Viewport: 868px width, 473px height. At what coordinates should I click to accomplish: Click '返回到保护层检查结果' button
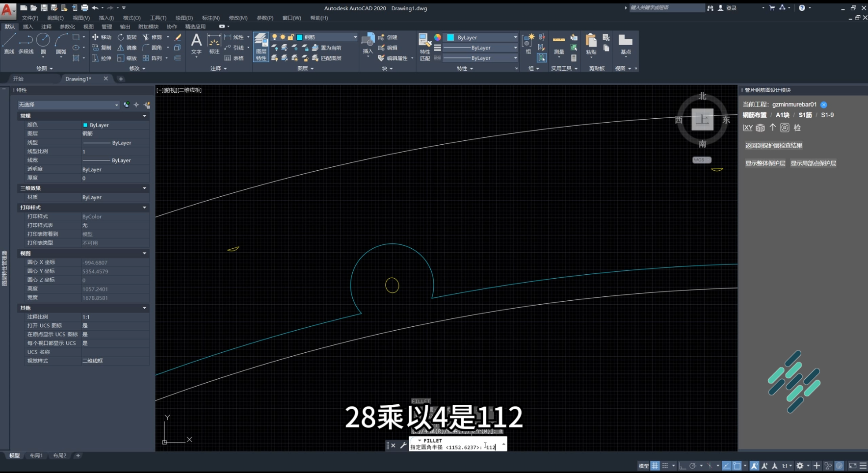click(774, 146)
